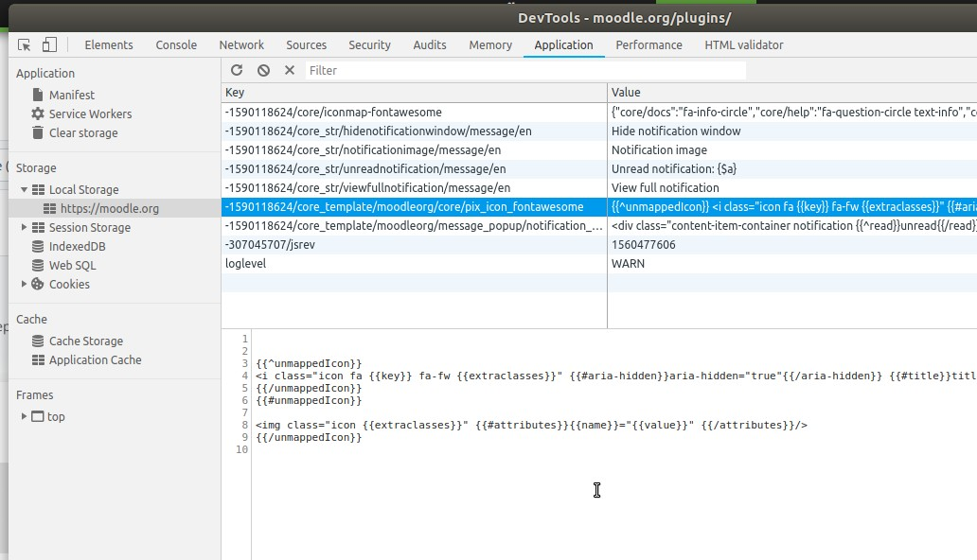Switch to the Memory tab

click(490, 44)
